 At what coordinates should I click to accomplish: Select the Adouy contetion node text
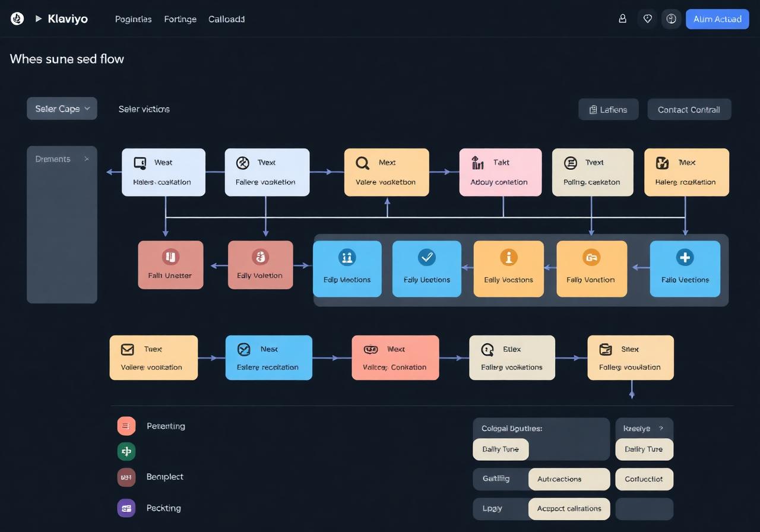499,182
